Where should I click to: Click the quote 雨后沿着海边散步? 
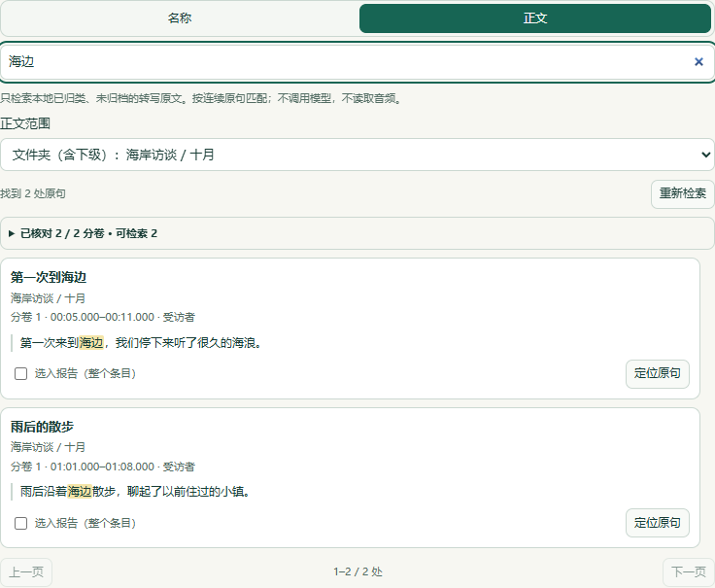[67, 492]
